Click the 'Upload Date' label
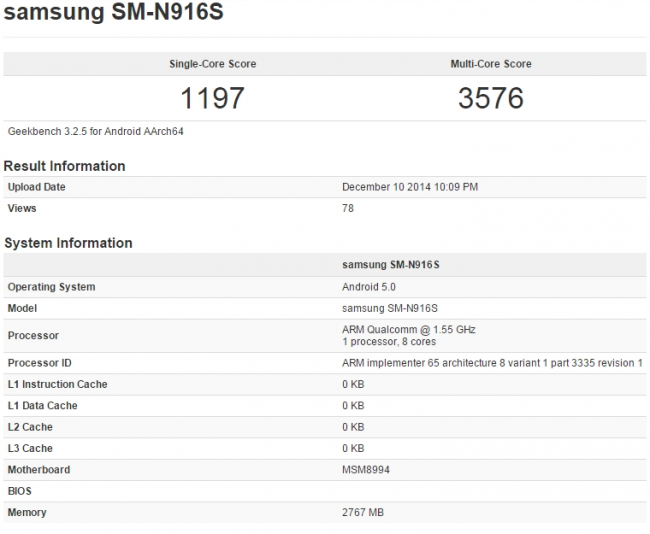Screen dimensions: 650x534 click(36, 187)
